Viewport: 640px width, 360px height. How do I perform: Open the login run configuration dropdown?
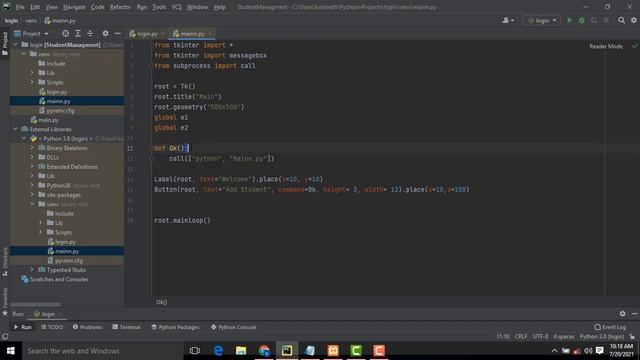click(542, 20)
